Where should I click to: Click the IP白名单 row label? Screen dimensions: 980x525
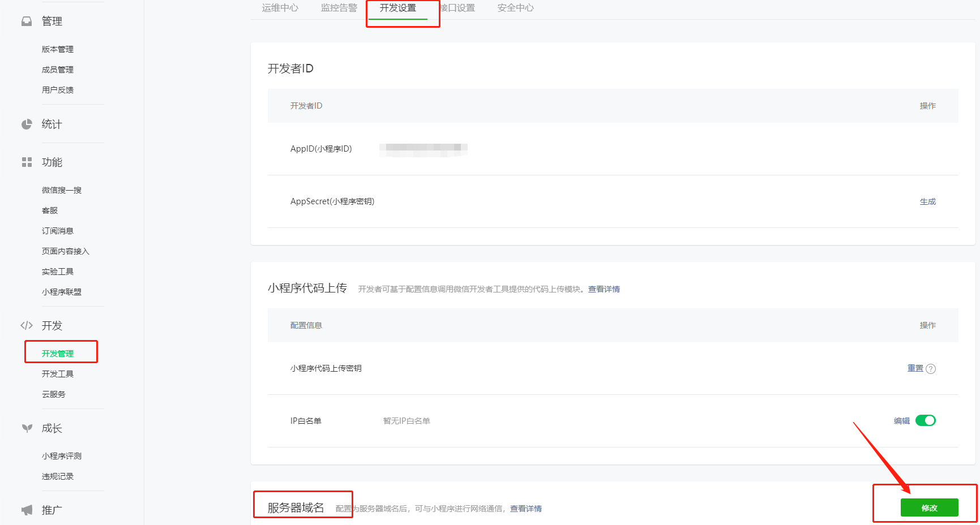point(306,421)
